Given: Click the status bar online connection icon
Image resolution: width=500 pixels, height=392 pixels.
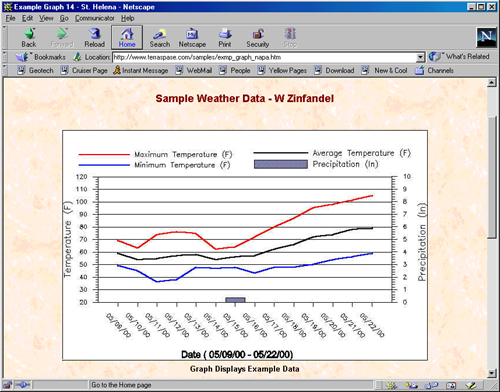Looking at the screenshot, I should (23, 385).
